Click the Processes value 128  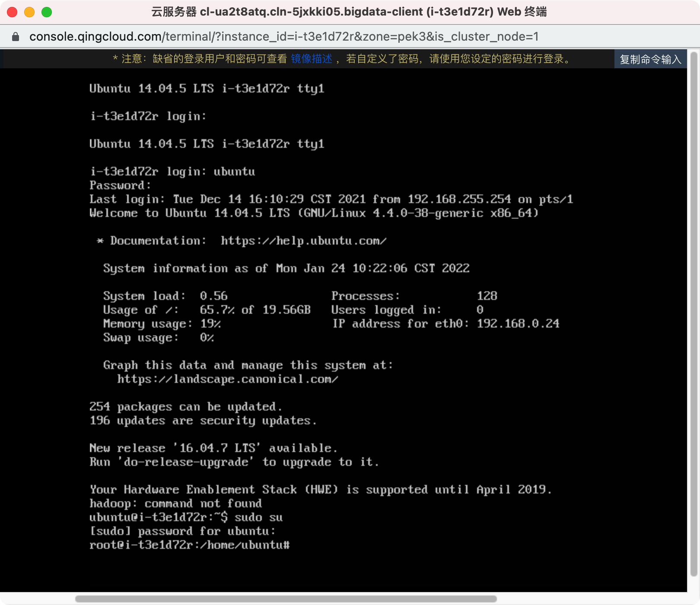click(x=487, y=296)
